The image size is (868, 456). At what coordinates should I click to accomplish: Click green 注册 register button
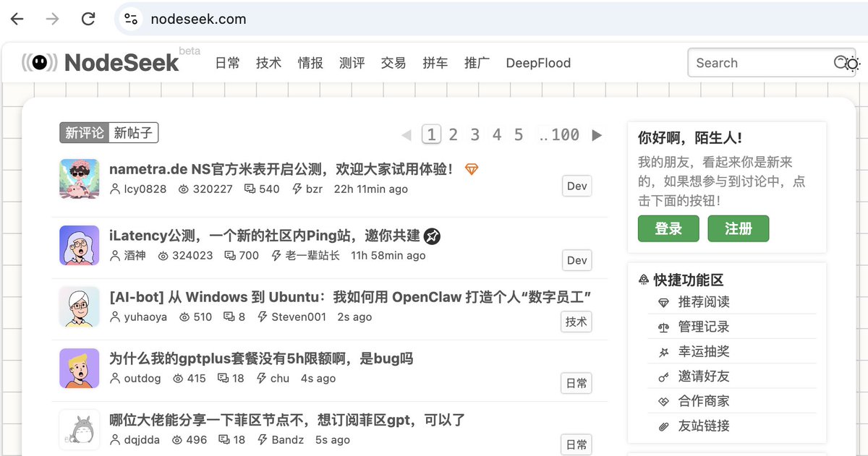coord(739,228)
